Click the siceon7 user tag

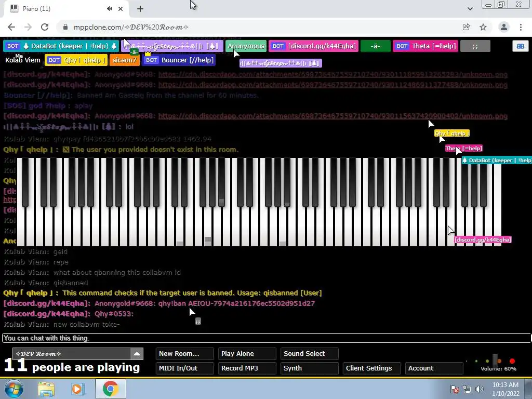(x=125, y=60)
